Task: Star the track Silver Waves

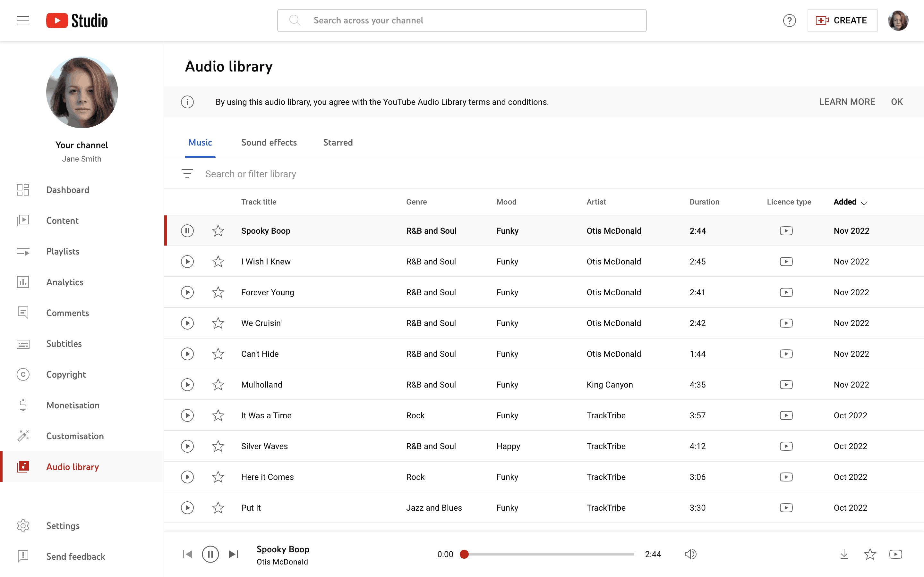Action: pos(218,446)
